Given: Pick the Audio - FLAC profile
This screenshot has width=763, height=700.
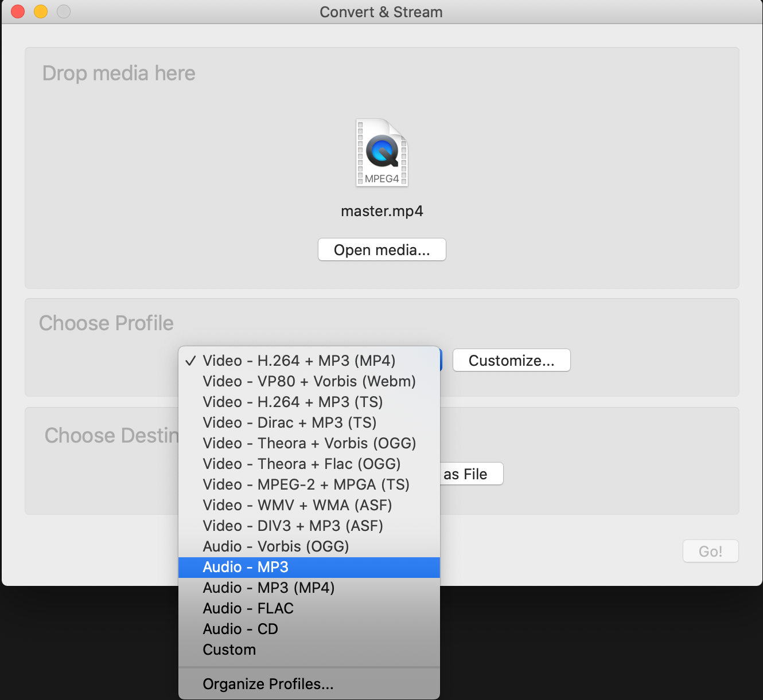Looking at the screenshot, I should click(309, 608).
